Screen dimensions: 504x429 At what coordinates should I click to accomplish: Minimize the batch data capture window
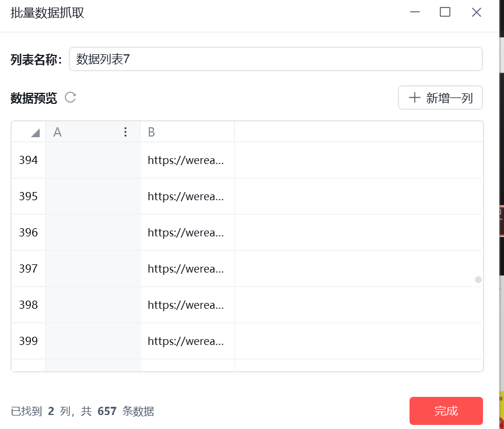[415, 12]
